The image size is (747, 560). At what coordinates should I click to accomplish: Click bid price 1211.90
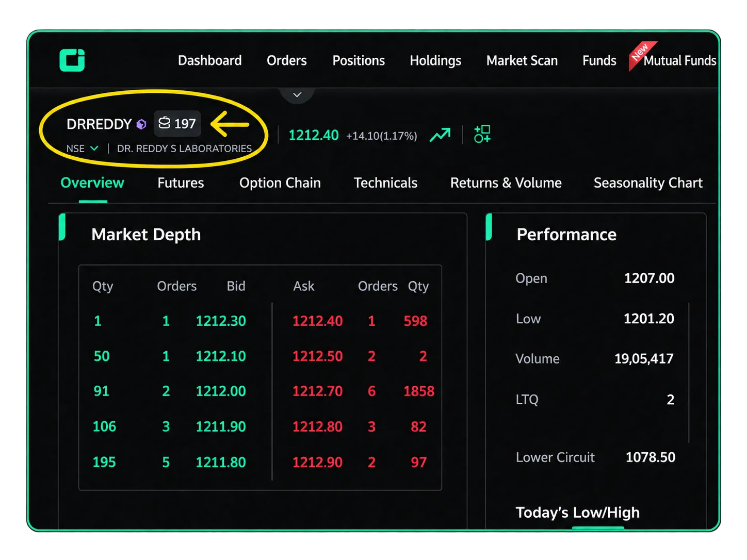tap(221, 427)
